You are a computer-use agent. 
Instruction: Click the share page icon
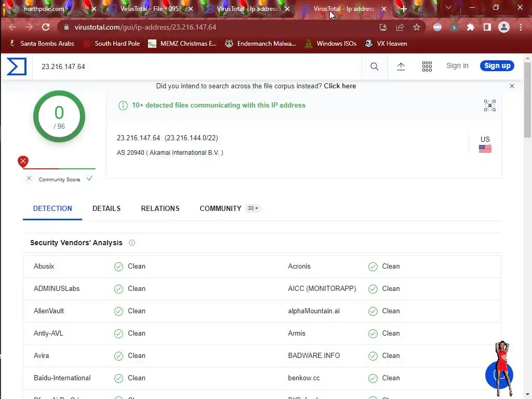tap(400, 27)
